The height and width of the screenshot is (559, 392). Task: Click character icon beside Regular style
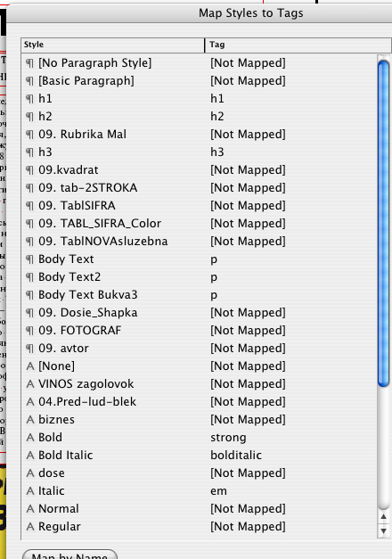click(30, 527)
